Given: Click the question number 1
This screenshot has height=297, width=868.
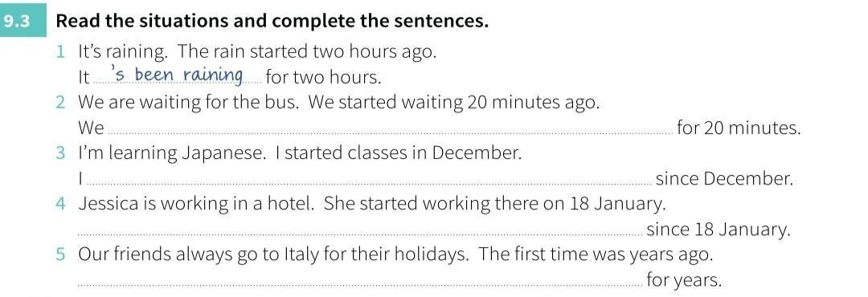Looking at the screenshot, I should [x=60, y=52].
